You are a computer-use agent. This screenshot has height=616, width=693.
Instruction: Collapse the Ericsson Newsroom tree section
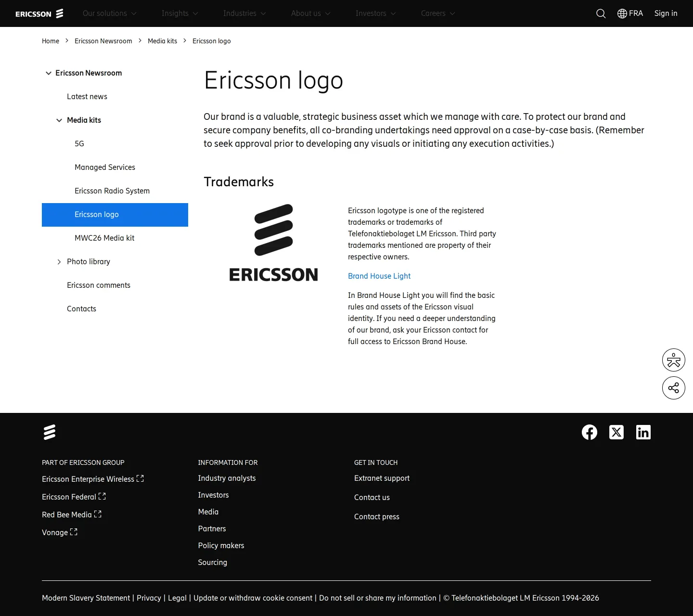49,73
